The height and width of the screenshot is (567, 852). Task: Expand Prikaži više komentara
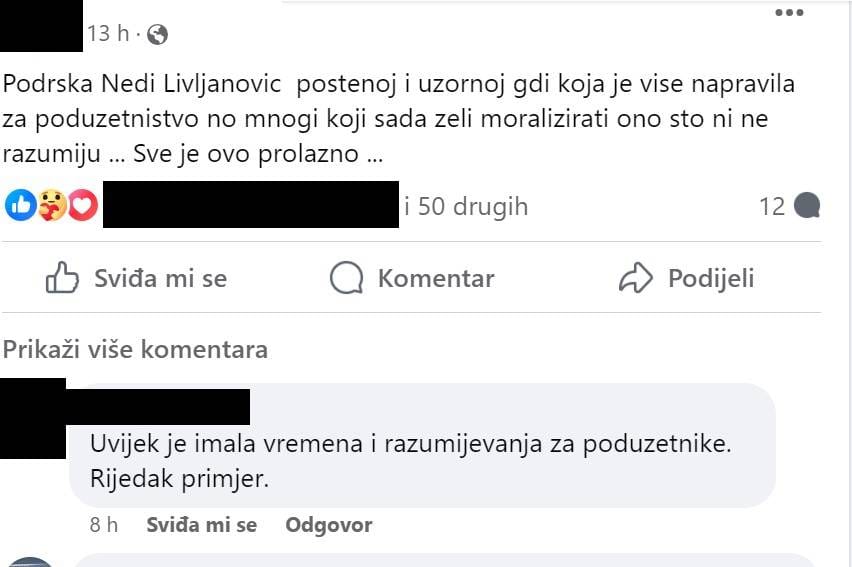click(x=135, y=349)
